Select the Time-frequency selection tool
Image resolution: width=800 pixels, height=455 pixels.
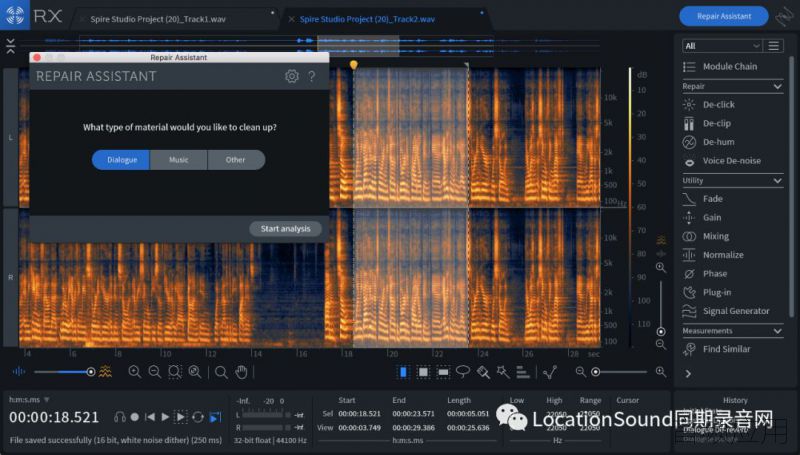click(x=423, y=372)
